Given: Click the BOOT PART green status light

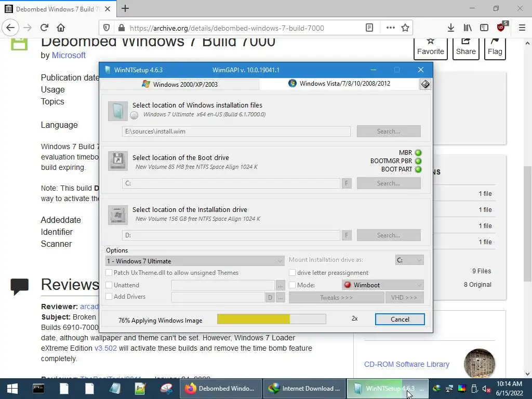Looking at the screenshot, I should (418, 169).
